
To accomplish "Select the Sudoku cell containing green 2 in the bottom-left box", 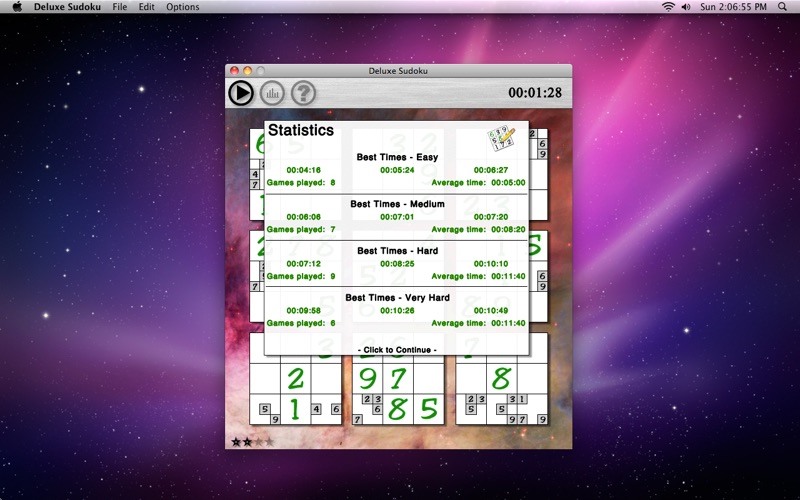I will (x=295, y=379).
